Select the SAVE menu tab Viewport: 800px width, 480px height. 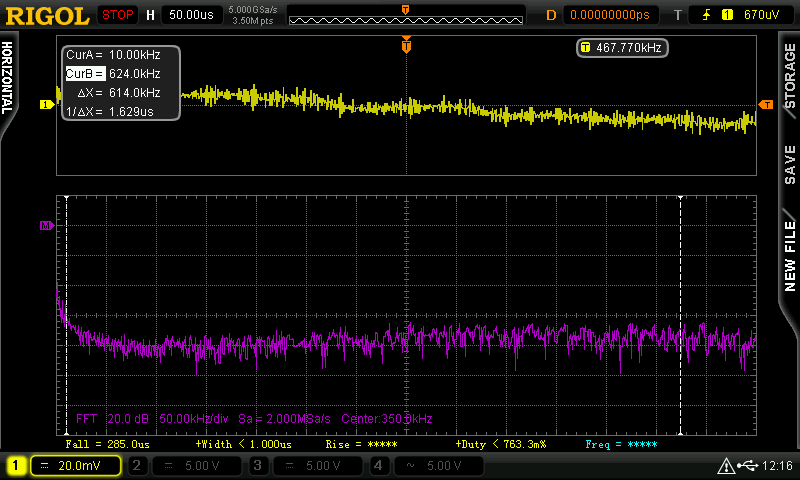click(789, 165)
